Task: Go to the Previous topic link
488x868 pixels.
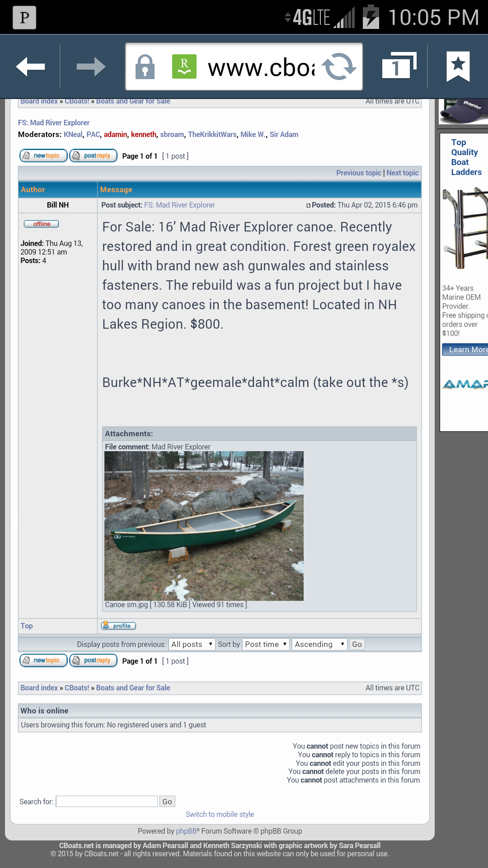Action: coord(358,173)
